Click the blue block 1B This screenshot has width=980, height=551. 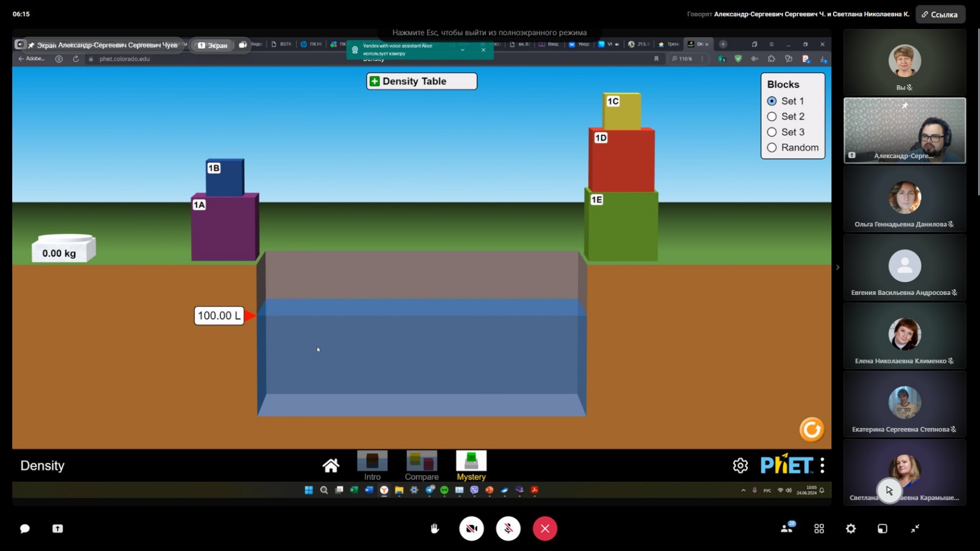pos(225,178)
